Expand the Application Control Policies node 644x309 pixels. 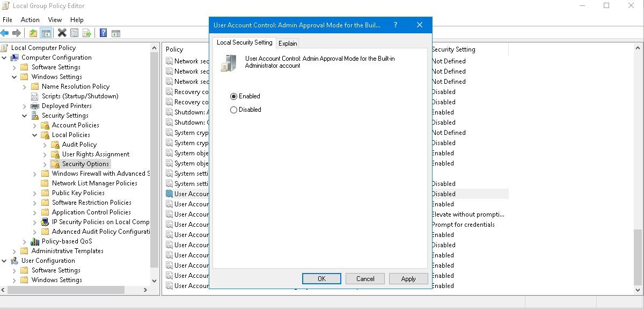click(35, 212)
